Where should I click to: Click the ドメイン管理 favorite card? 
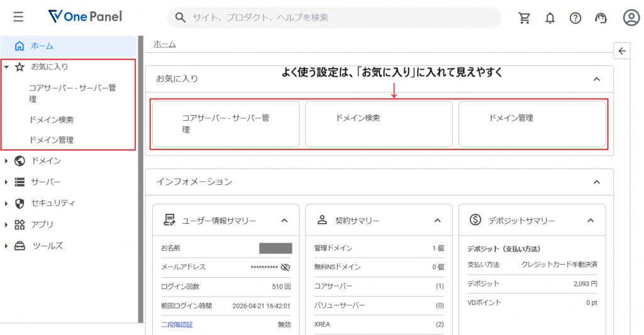[532, 124]
